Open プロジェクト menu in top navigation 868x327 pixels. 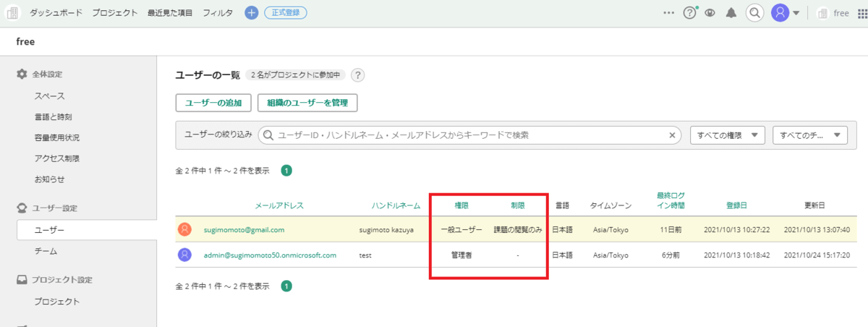(114, 13)
